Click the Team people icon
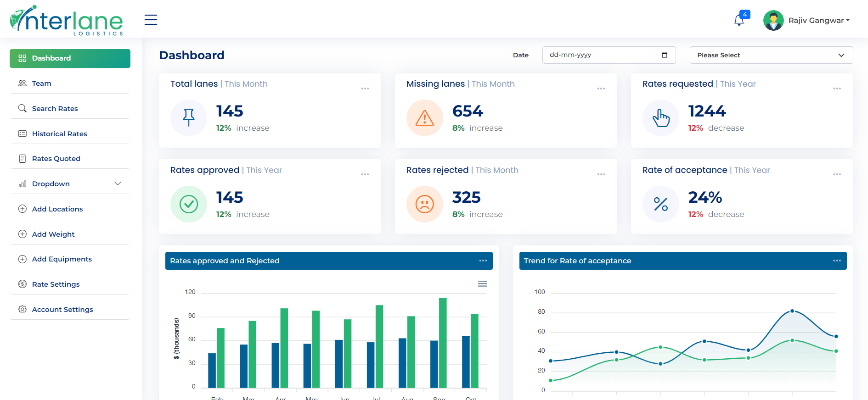868x400 pixels. (x=22, y=83)
